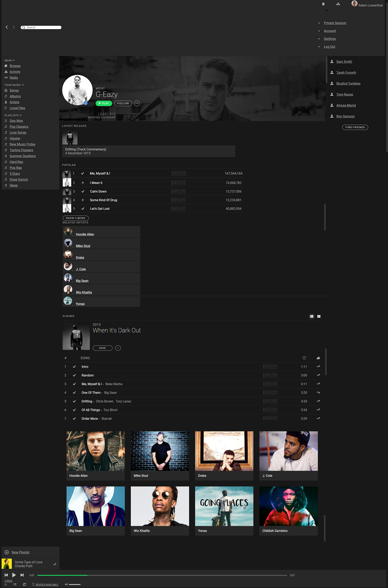
Task: Collapse the user menu chevron
Action: tap(327, 10)
